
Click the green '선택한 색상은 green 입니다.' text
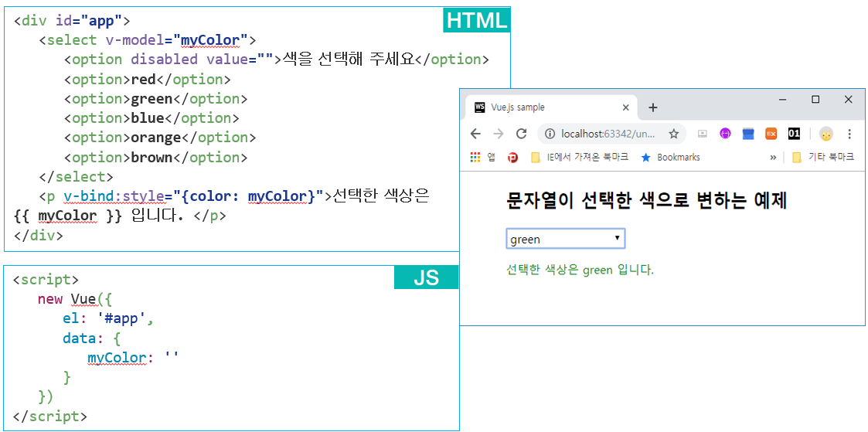pyautogui.click(x=580, y=270)
